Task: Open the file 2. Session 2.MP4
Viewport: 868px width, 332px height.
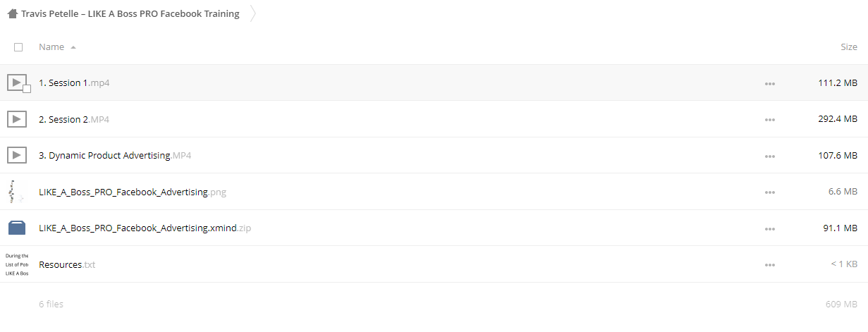Action: click(x=74, y=119)
